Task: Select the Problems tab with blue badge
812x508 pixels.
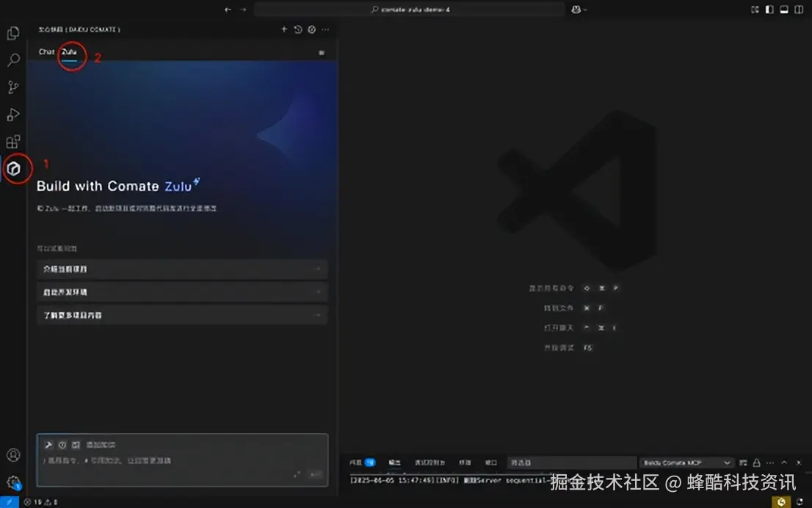Action: click(362, 462)
